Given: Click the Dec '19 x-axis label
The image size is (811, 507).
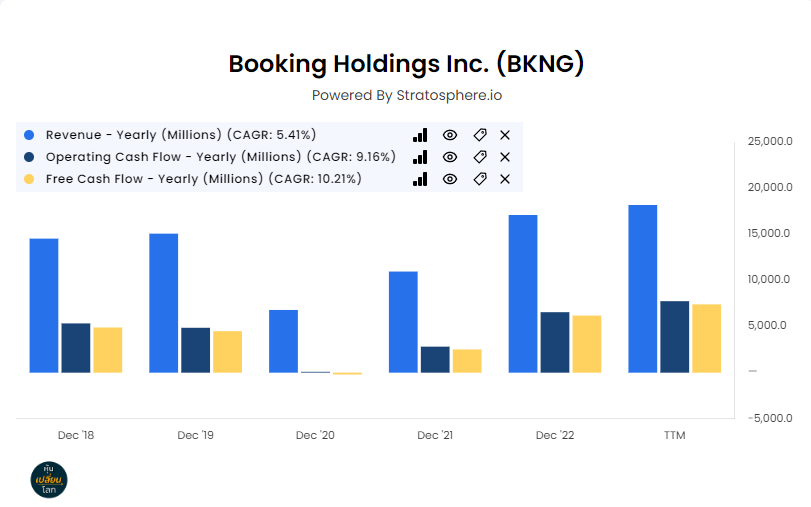Looking at the screenshot, I should (196, 435).
